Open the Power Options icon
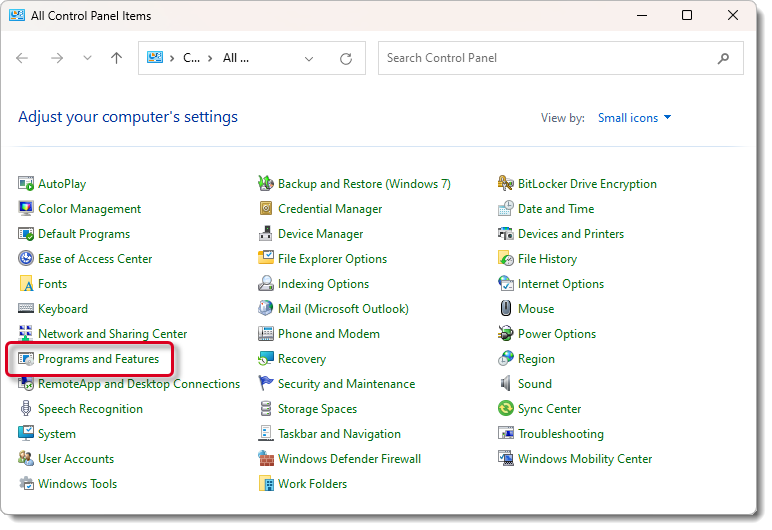 506,334
